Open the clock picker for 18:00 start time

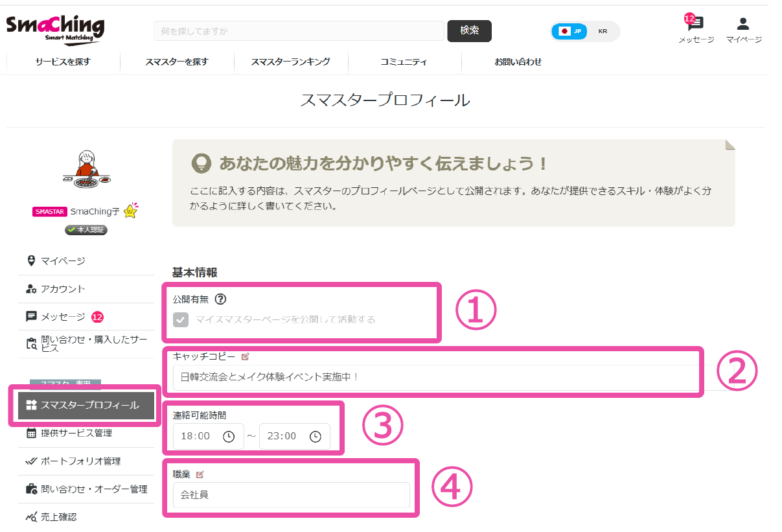click(229, 437)
